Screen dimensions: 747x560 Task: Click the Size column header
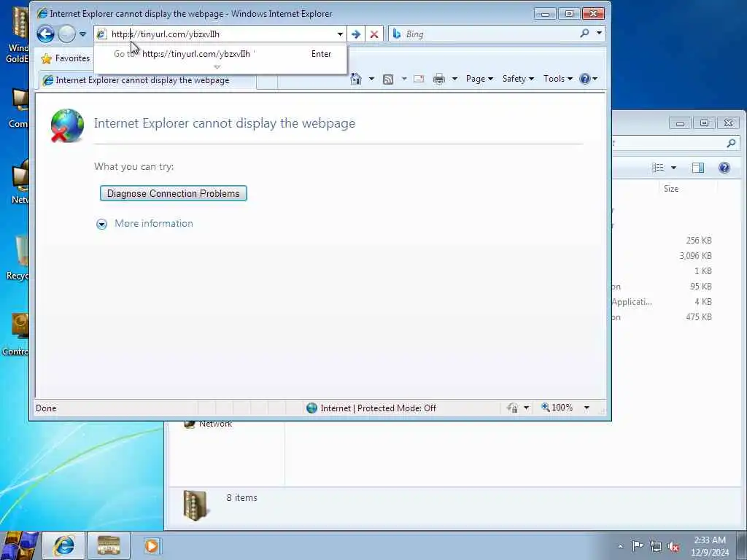point(688,189)
